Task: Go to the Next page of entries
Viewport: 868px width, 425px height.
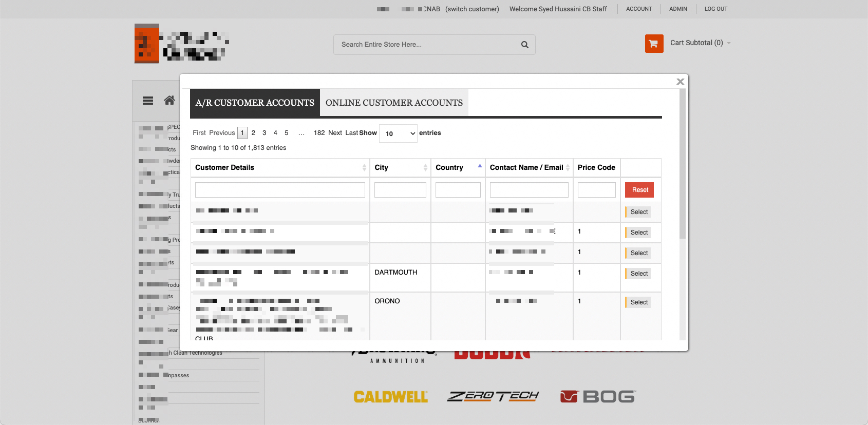Action: [335, 133]
